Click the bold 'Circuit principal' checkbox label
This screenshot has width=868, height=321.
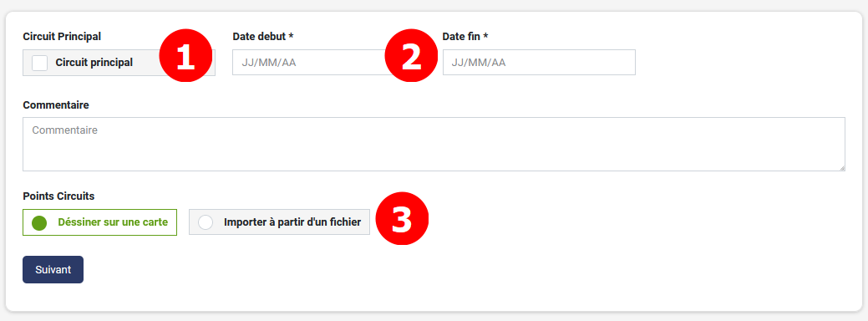94,63
